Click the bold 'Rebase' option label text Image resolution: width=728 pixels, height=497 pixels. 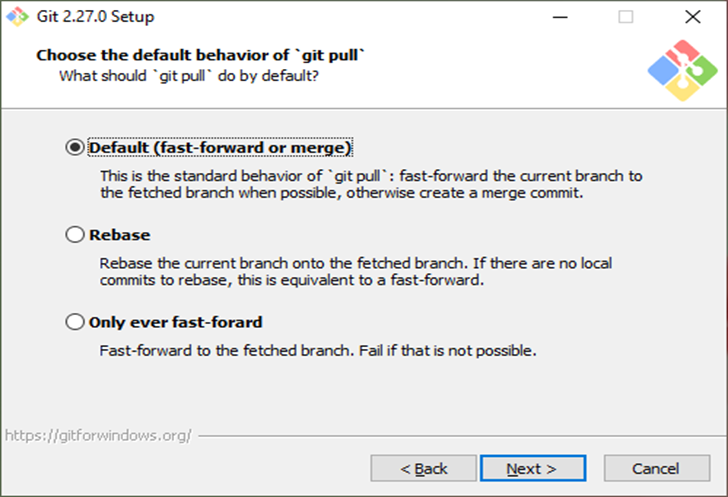click(x=119, y=235)
